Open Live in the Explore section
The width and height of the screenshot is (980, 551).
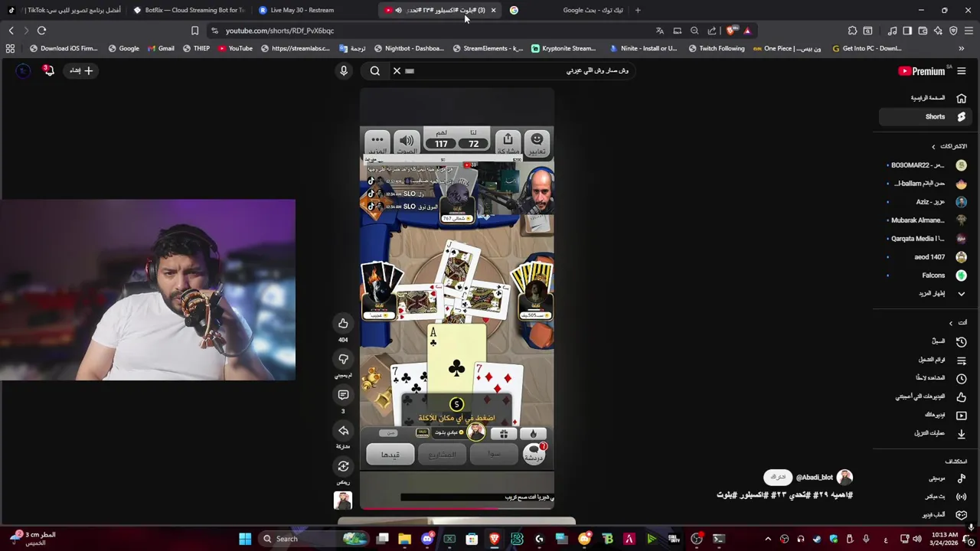925,497
